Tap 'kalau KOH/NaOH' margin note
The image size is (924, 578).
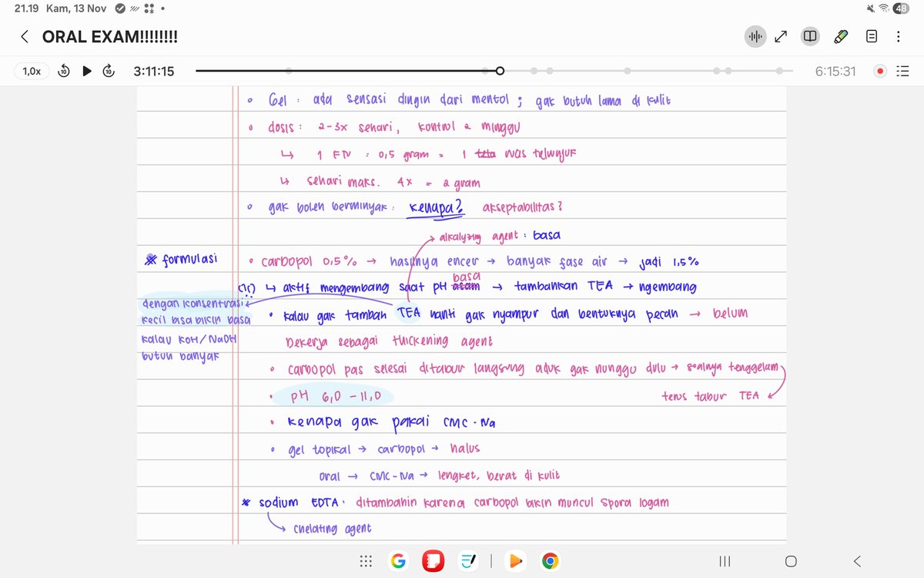click(x=189, y=339)
